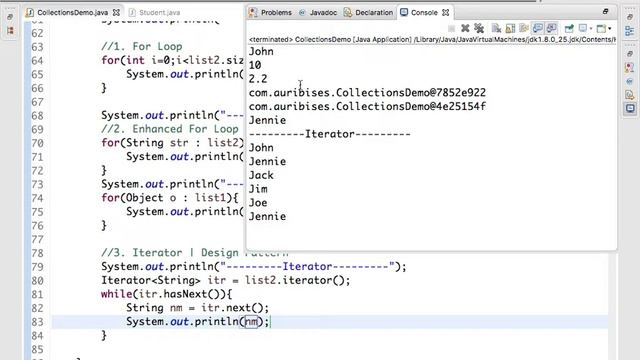This screenshot has width=640, height=360.
Task: Open the Student.java editor tab
Action: coord(154,13)
